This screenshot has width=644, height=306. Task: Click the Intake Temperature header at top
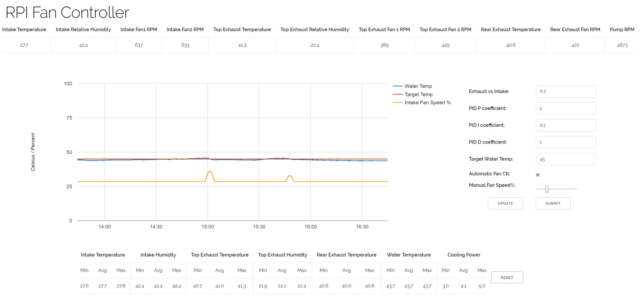[x=24, y=30]
